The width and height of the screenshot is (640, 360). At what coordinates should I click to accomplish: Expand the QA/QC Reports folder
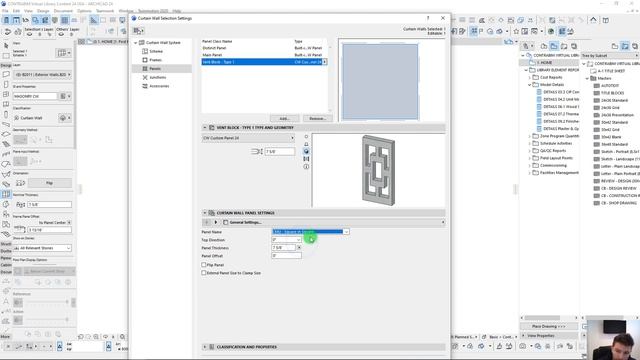pyautogui.click(x=529, y=151)
